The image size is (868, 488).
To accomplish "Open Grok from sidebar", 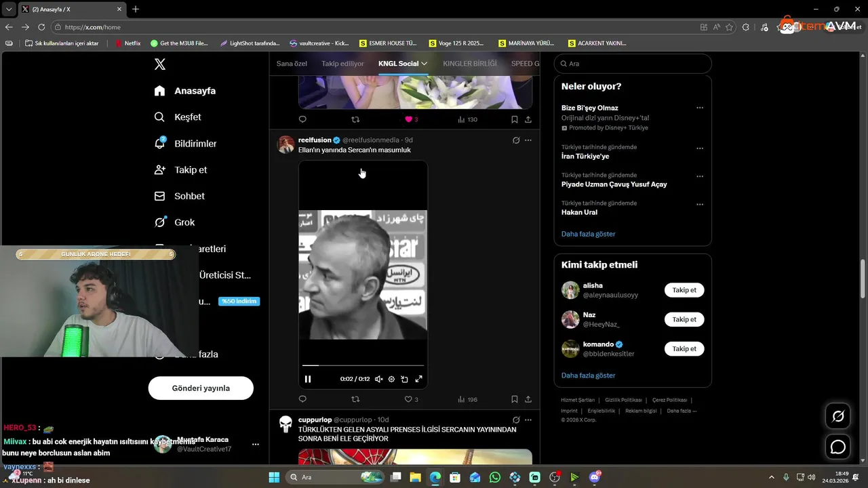I will [174, 222].
